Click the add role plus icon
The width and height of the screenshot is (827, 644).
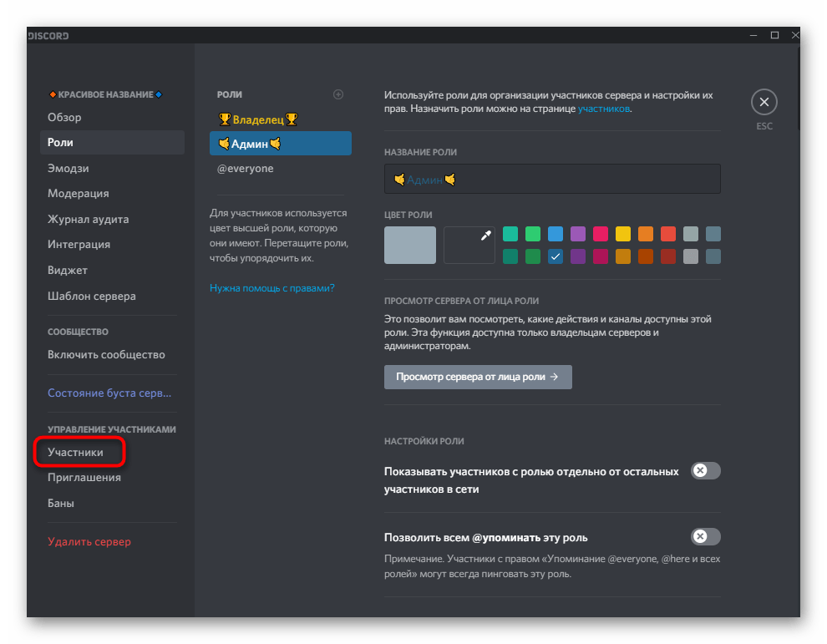click(338, 94)
